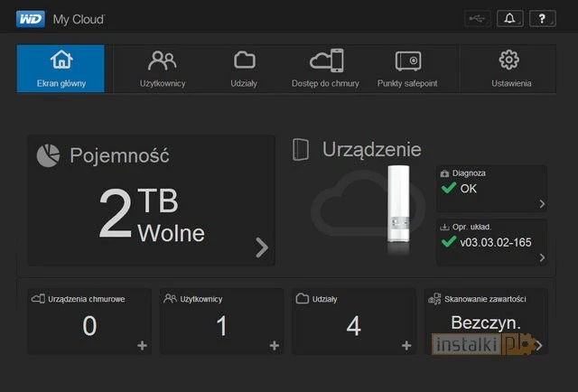Click the Pojemność pie chart icon
This screenshot has height=392, width=578.
tap(48, 155)
